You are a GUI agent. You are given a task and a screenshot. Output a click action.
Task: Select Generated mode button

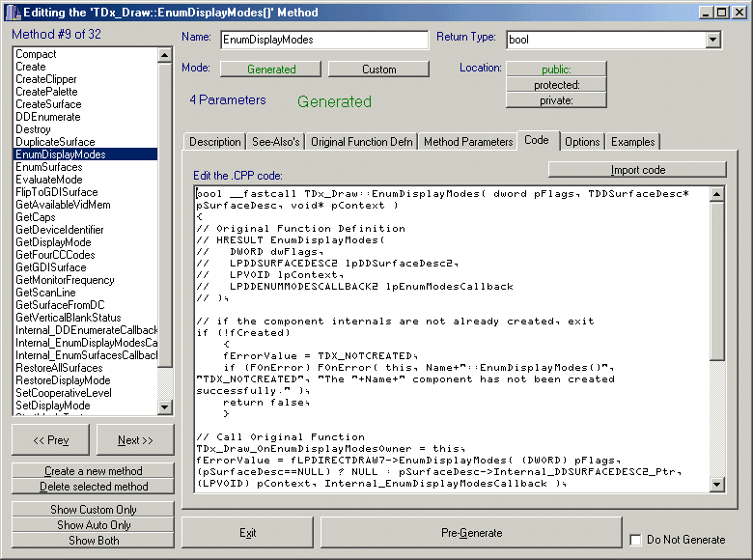click(x=271, y=70)
